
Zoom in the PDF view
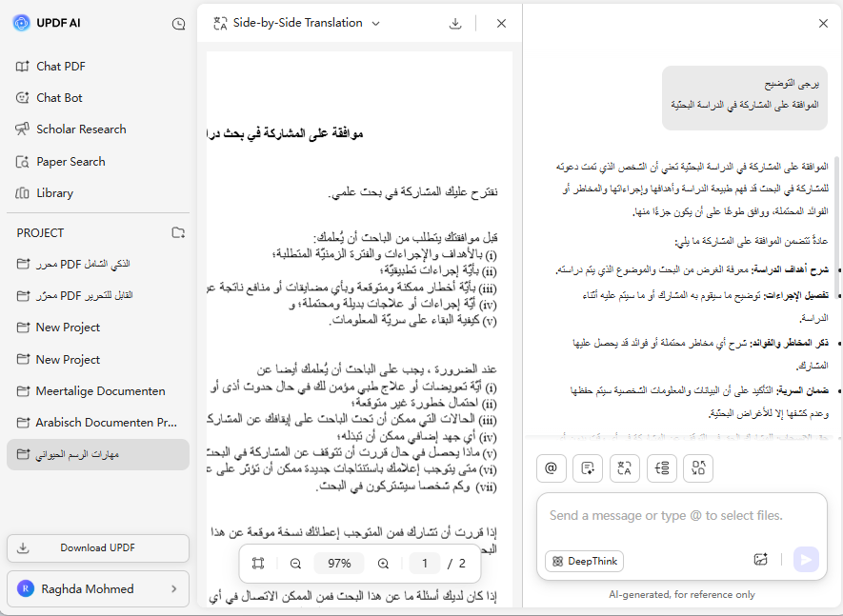(383, 564)
